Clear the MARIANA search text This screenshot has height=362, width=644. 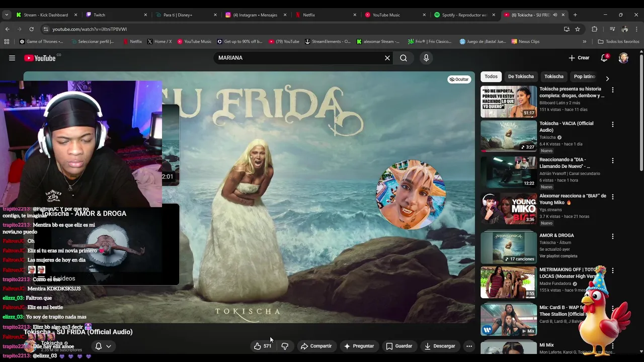pyautogui.click(x=387, y=58)
